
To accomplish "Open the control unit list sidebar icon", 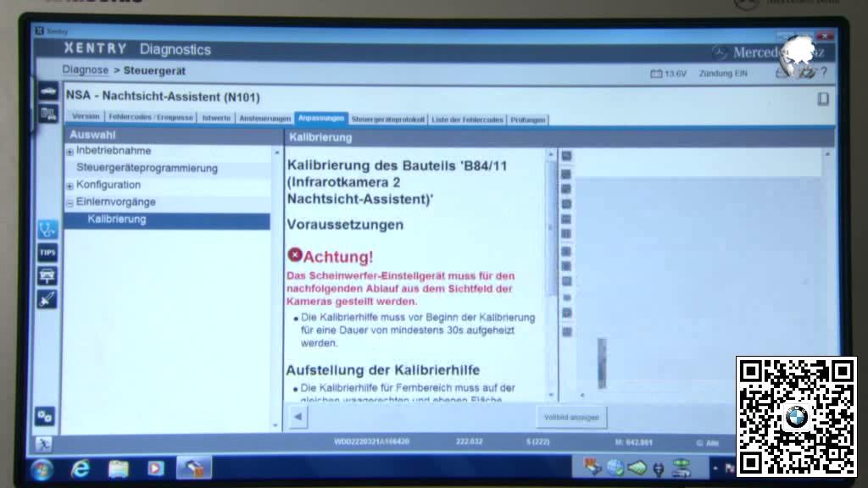I will [x=47, y=114].
